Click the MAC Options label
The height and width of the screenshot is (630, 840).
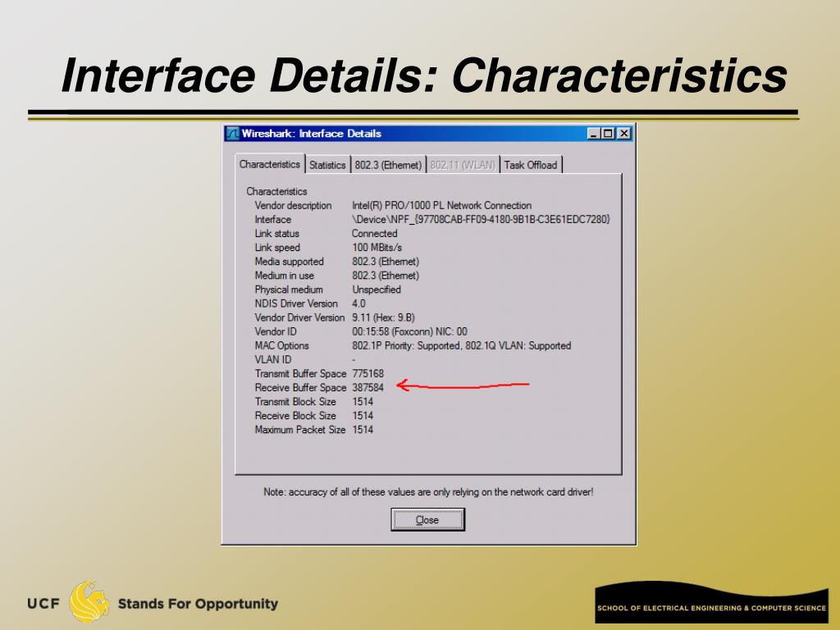(x=282, y=345)
